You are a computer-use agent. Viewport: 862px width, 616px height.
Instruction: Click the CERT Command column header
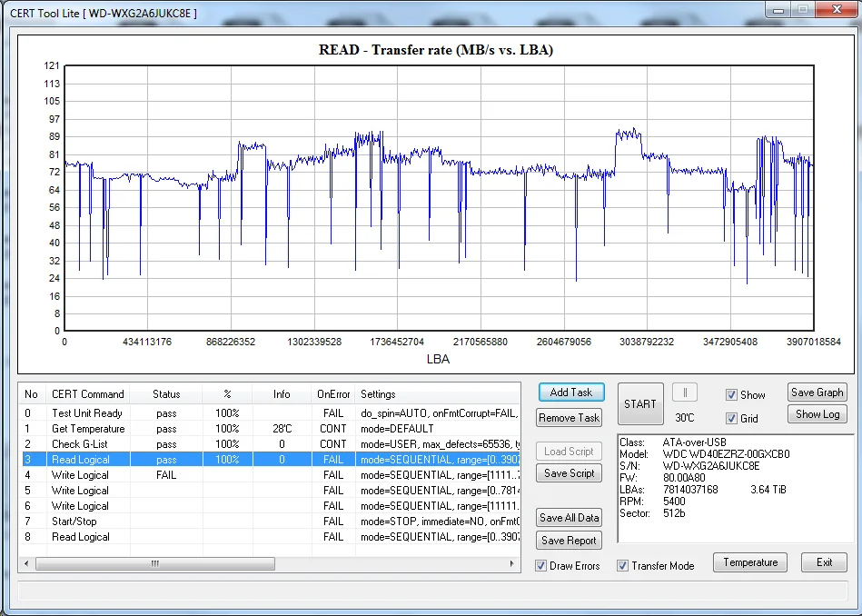tap(87, 394)
